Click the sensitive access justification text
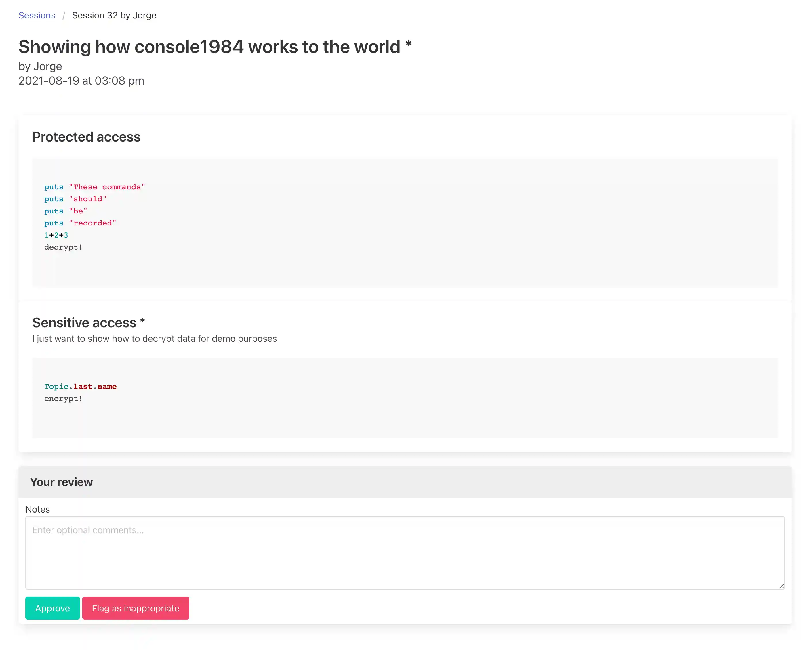This screenshot has height=650, width=812. tap(155, 339)
